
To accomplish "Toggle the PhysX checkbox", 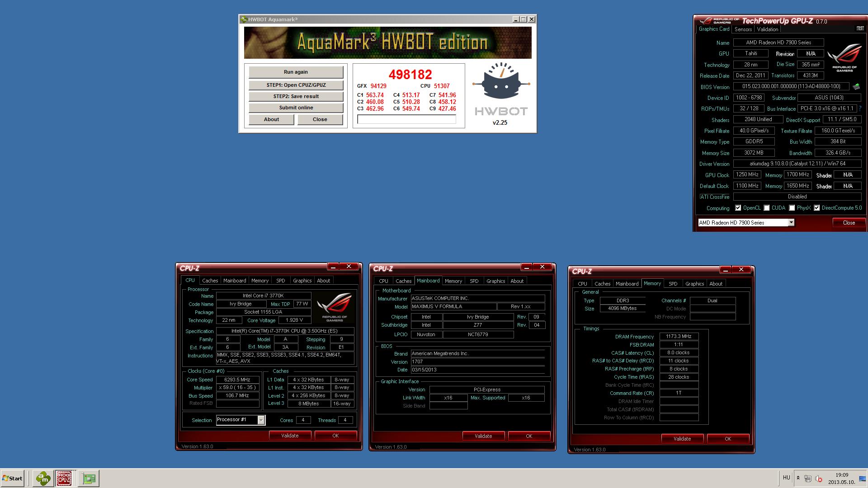I will point(792,208).
